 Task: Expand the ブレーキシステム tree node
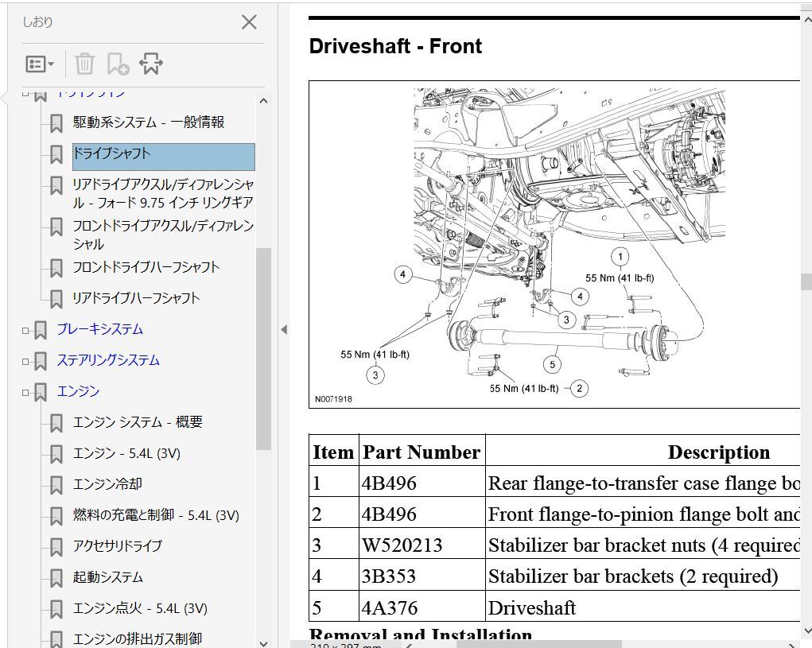(25, 331)
